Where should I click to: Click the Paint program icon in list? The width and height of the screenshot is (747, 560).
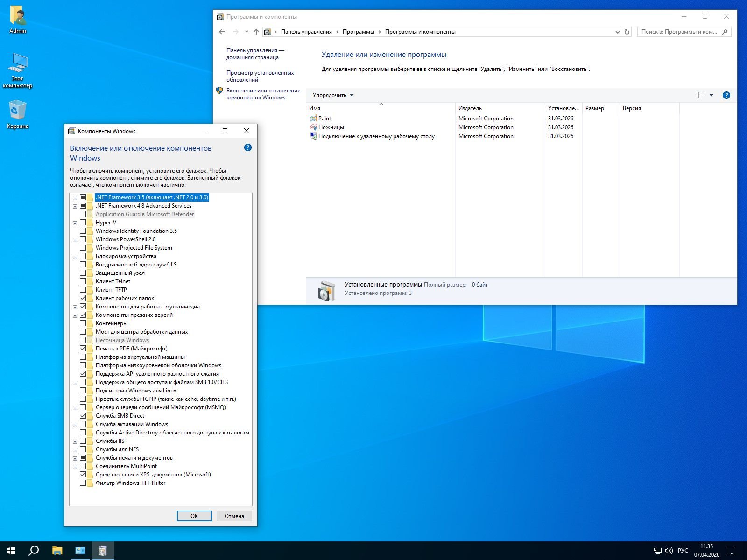[x=313, y=119]
